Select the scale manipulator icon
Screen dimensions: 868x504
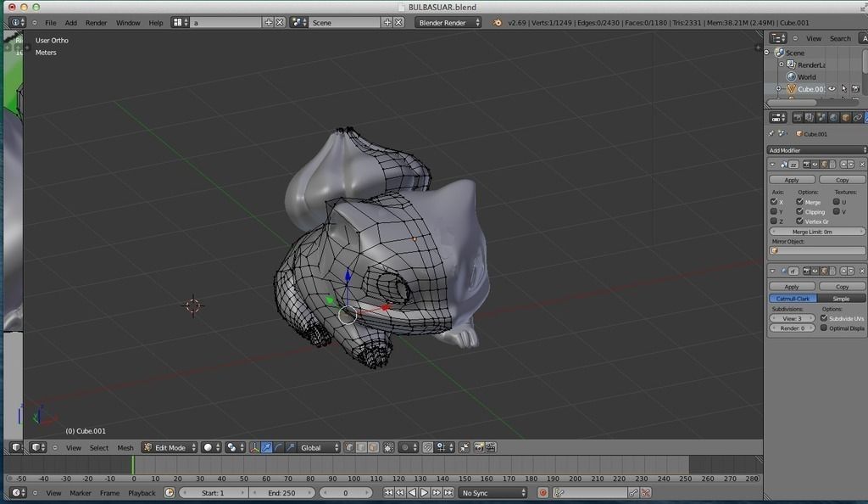291,447
